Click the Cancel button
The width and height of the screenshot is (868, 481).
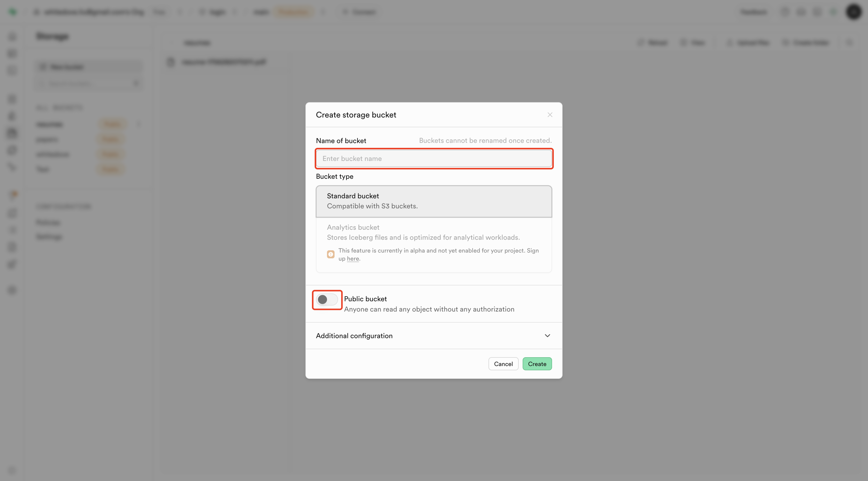pyautogui.click(x=503, y=364)
